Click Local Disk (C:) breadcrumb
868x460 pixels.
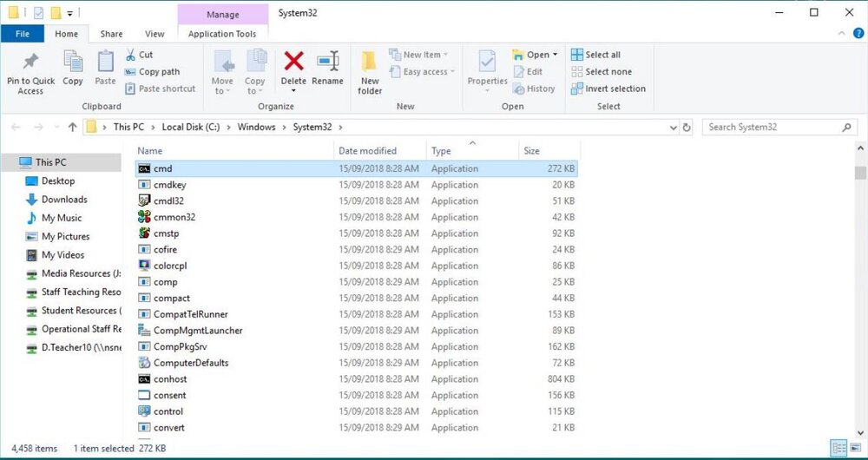pos(190,127)
